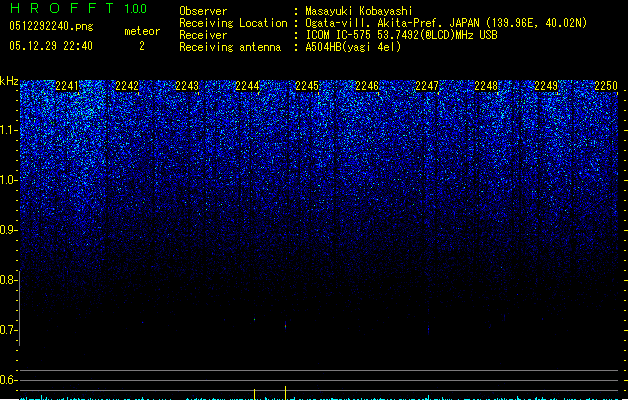Viewport: 629px width, 400px height.
Task: Click the 0.8 kHz axis tick label
Action: [9, 280]
